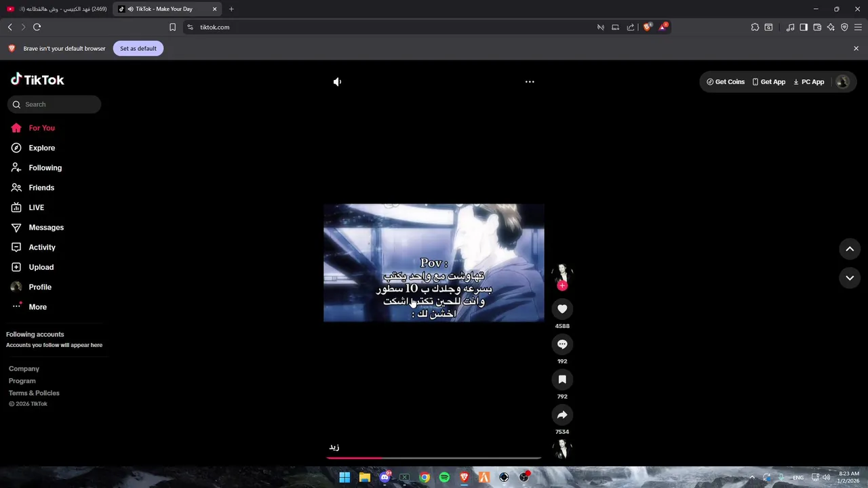Expand the Company footer section
The image size is (868, 488).
(24, 369)
